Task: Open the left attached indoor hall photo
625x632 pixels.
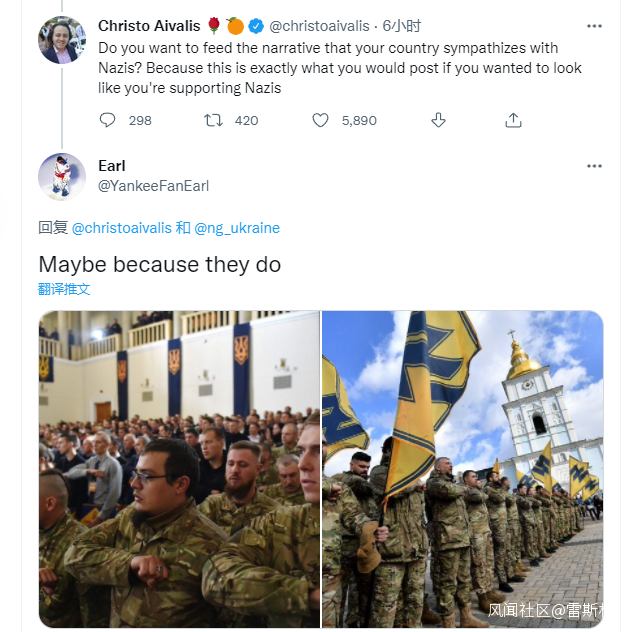Action: 179,469
